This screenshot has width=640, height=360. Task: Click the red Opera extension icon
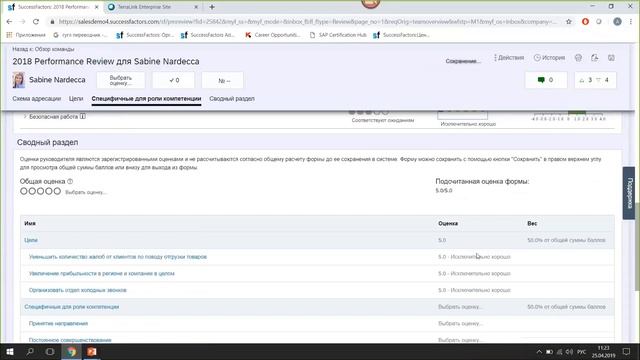click(585, 22)
